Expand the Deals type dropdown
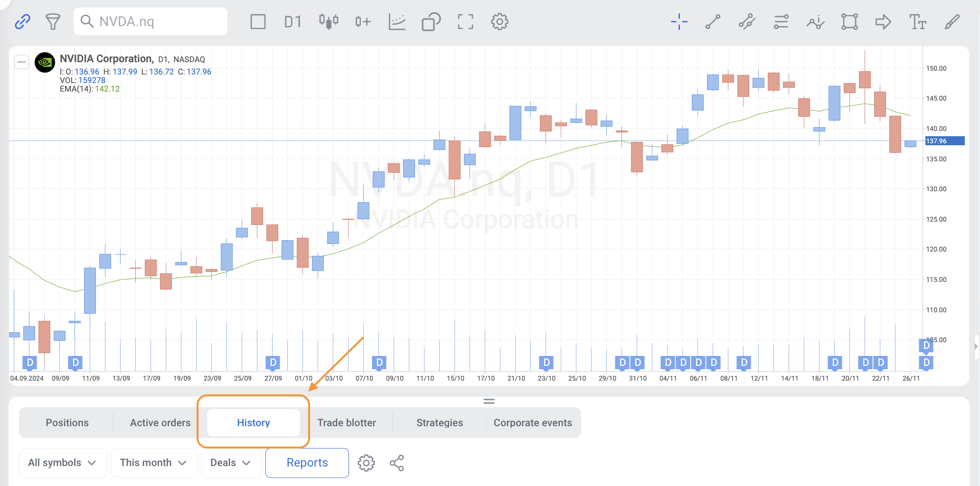Viewport: 980px width, 486px height. coord(231,463)
